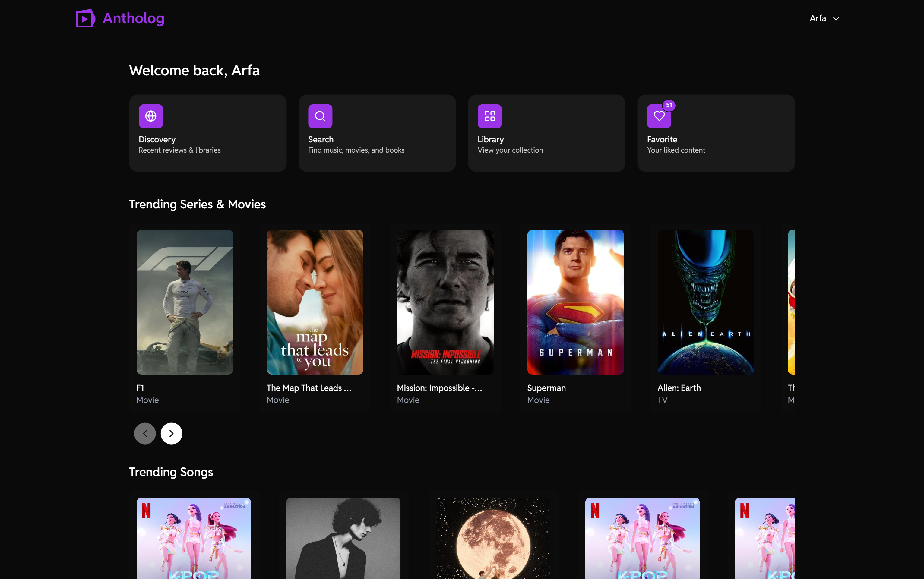Screen dimensions: 924x579
Task: Click the Alien: Earth title text
Action: point(679,388)
